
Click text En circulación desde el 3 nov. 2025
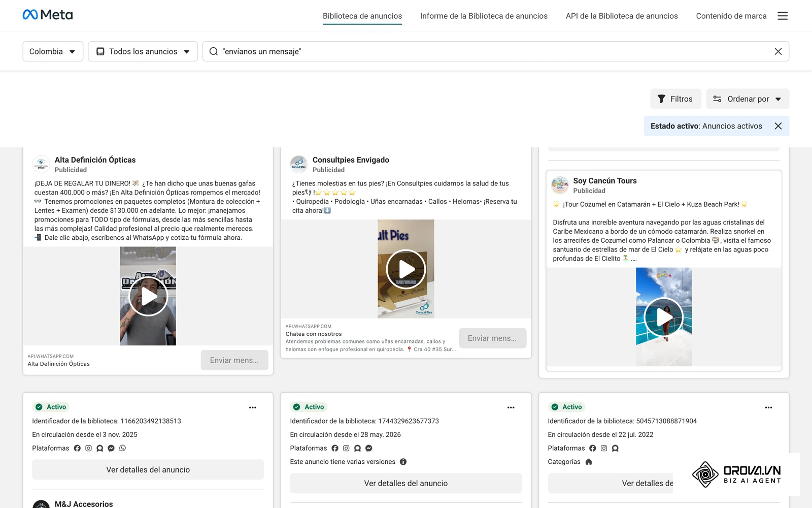[85, 434]
